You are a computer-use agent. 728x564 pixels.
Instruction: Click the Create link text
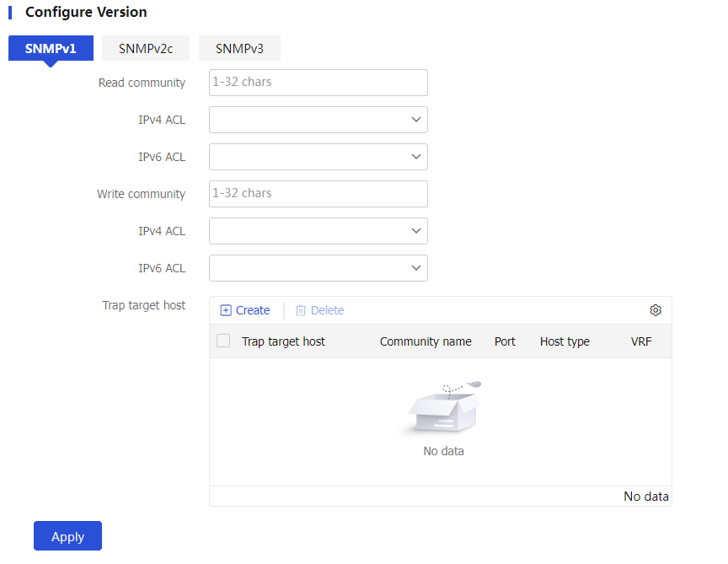(253, 310)
